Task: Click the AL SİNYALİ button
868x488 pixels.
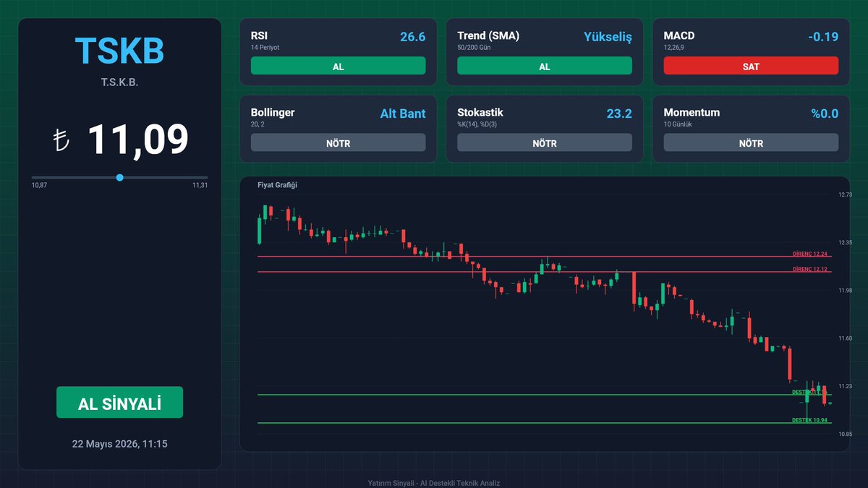Action: point(119,403)
